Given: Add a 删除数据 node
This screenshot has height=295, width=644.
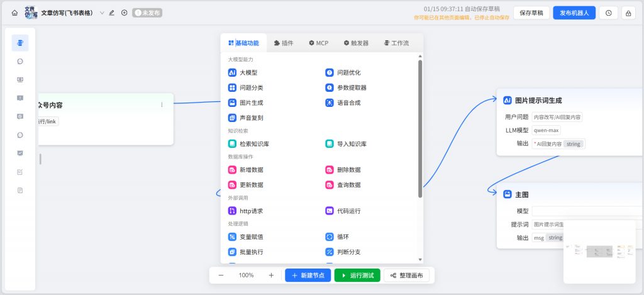Looking at the screenshot, I should point(343,170).
